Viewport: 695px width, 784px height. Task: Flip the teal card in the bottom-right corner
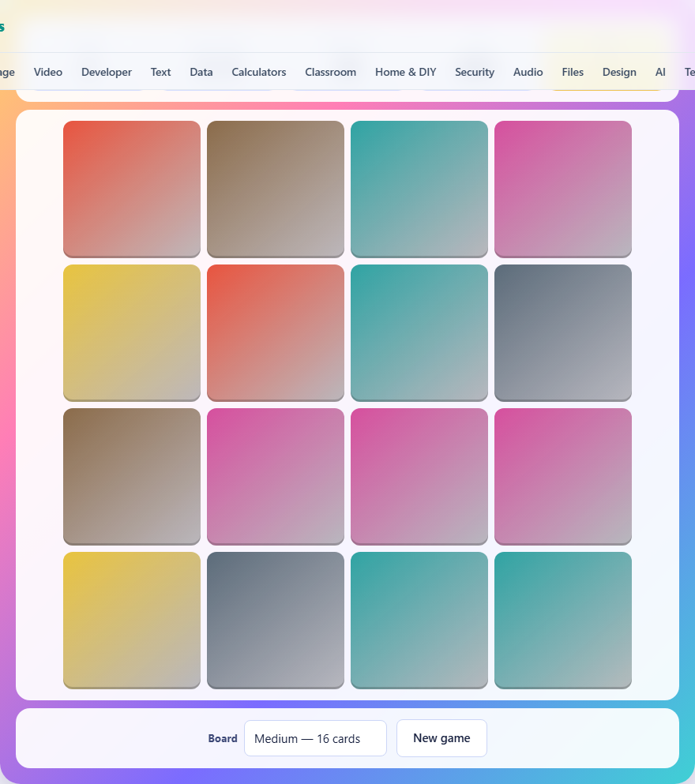click(x=563, y=621)
